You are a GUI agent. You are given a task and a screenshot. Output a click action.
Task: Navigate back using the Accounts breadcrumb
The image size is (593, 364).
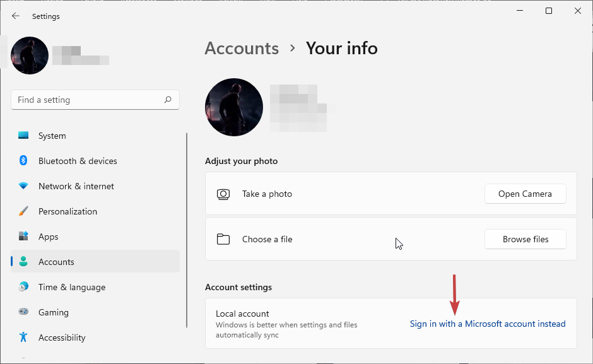pyautogui.click(x=242, y=48)
